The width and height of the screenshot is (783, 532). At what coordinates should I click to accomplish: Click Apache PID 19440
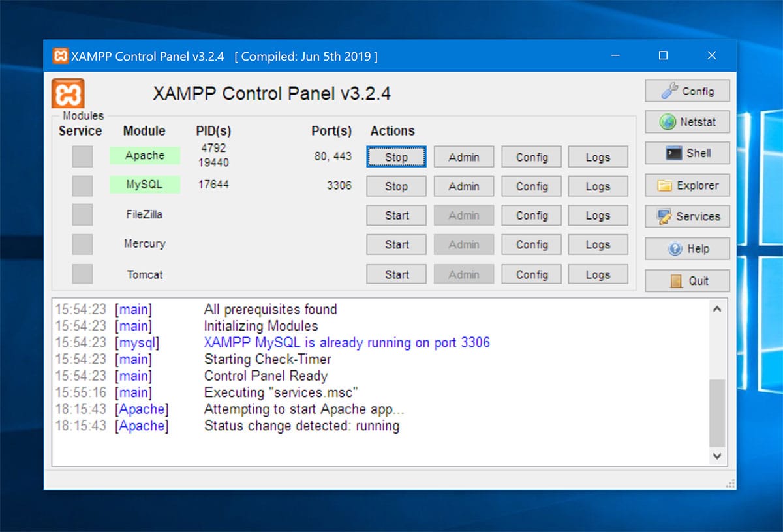(213, 162)
